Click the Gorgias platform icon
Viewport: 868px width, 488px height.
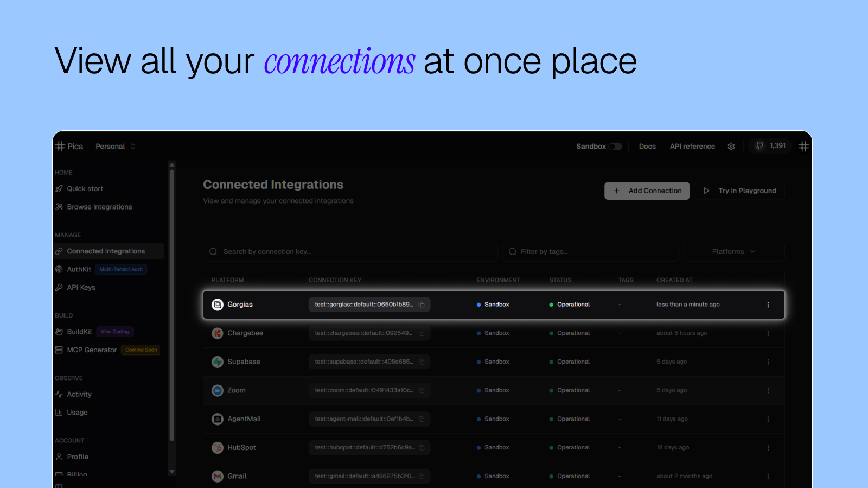[x=218, y=305]
